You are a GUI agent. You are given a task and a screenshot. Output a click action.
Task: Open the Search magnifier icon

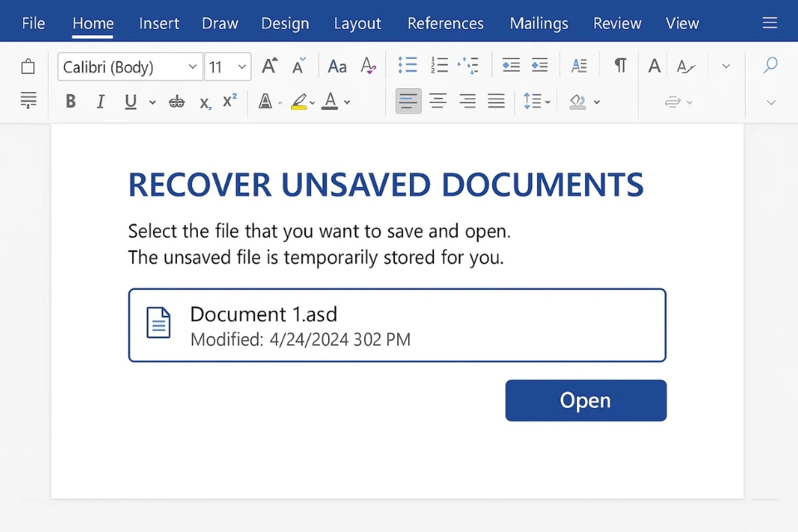point(771,66)
